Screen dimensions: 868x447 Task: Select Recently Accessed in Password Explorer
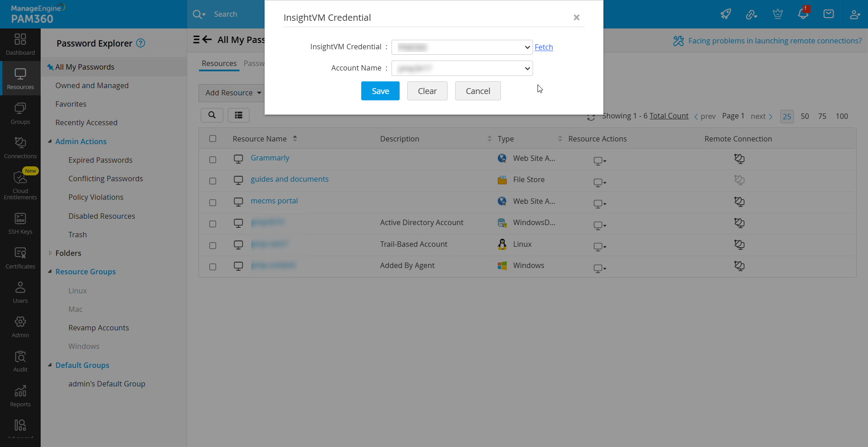[86, 122]
